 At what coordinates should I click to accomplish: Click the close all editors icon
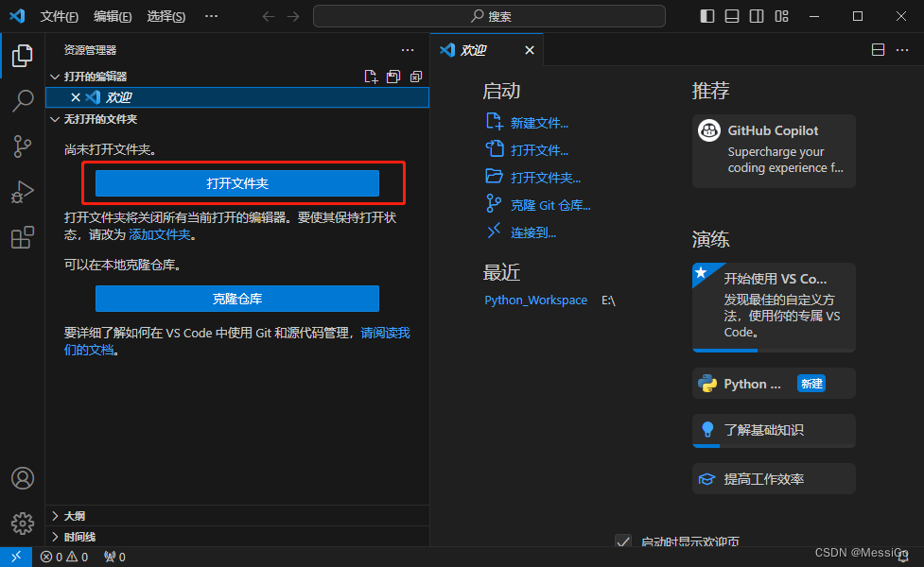[416, 77]
